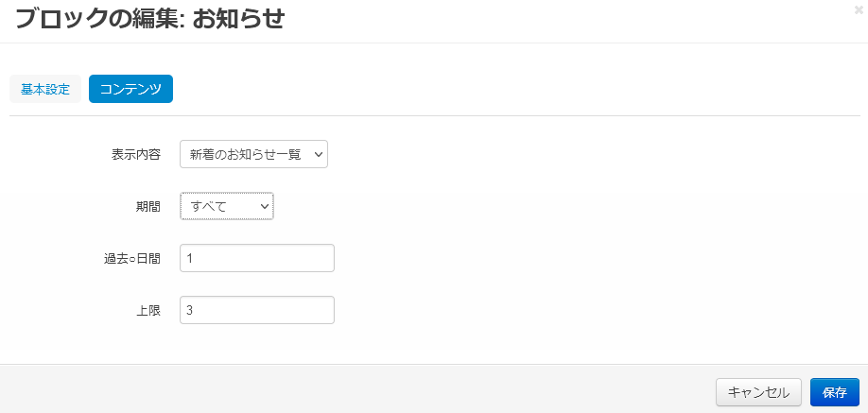Viewport: 868px width, 413px height.
Task: Focus the 過去○日間 input field
Action: 257,258
